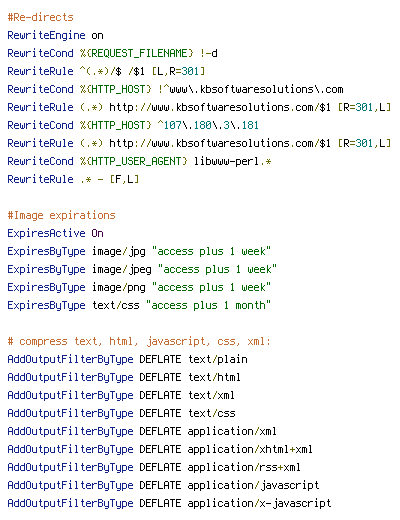Click application/rss+xml text
Screen dimensions: 400x520
244,467
